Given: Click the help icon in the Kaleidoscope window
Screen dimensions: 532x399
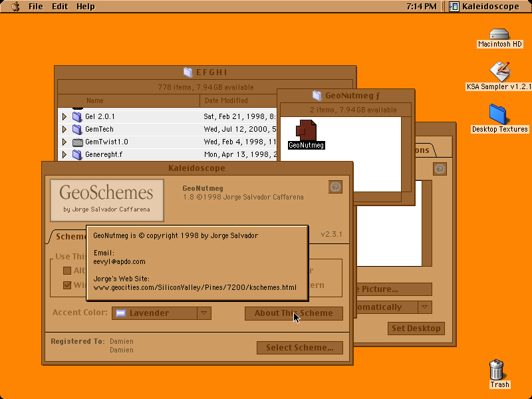Looking at the screenshot, I should coord(335,187).
